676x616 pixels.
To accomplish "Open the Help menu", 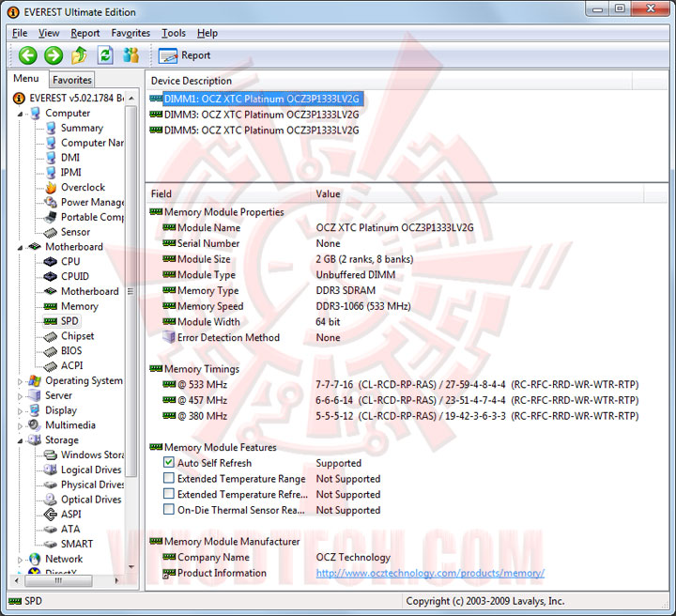I will [207, 33].
